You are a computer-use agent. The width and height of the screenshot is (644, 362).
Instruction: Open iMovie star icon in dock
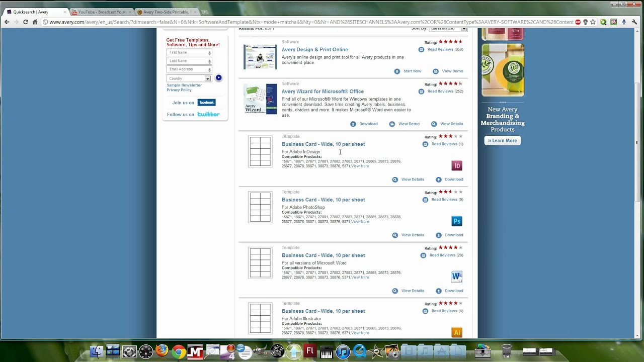tap(376, 351)
